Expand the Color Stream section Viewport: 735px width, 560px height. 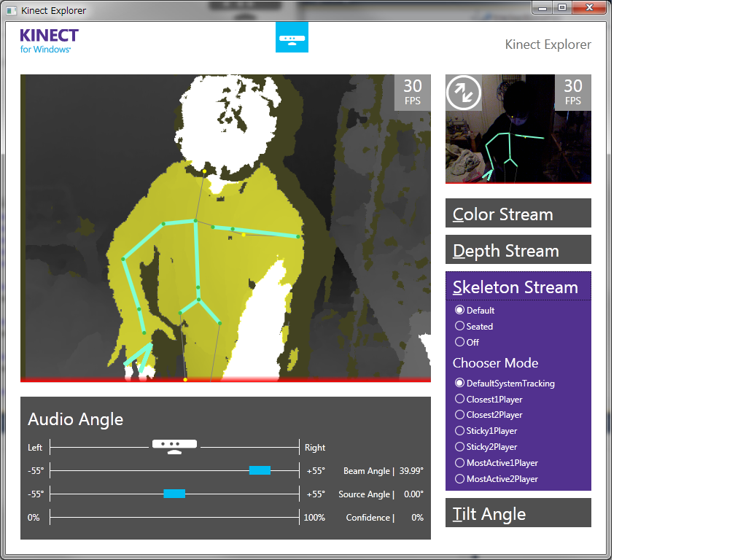[x=518, y=213]
